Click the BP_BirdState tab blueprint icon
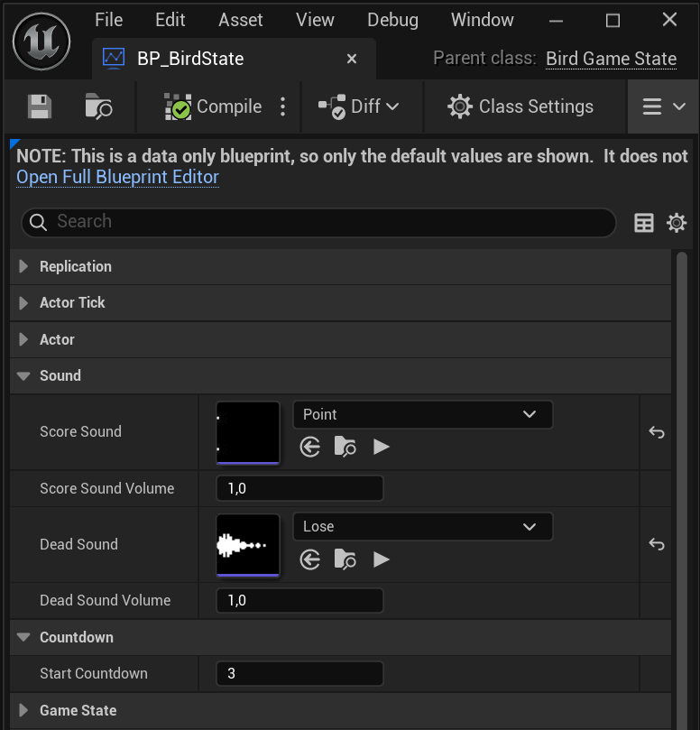Viewport: 700px width, 730px height. [114, 59]
